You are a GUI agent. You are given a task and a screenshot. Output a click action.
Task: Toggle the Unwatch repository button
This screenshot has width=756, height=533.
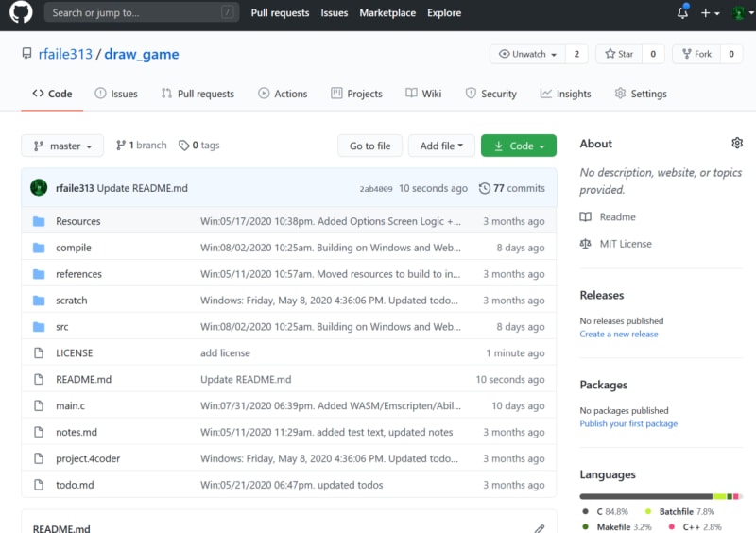coord(527,54)
